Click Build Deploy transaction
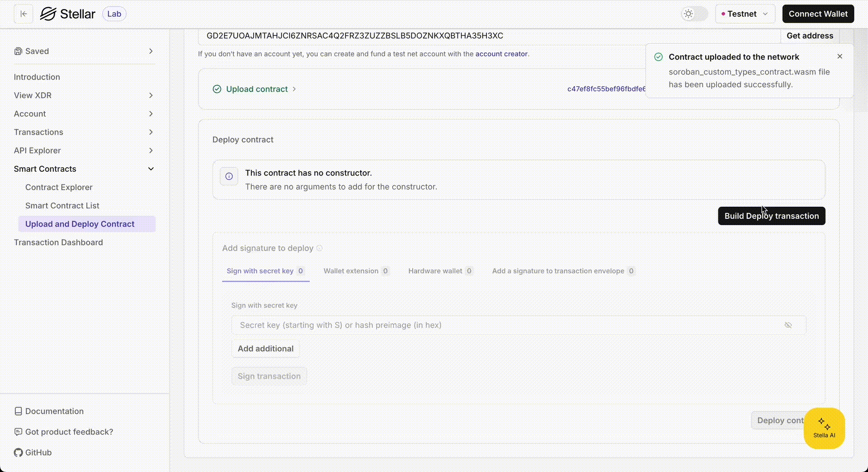This screenshot has width=868, height=472. [x=771, y=216]
